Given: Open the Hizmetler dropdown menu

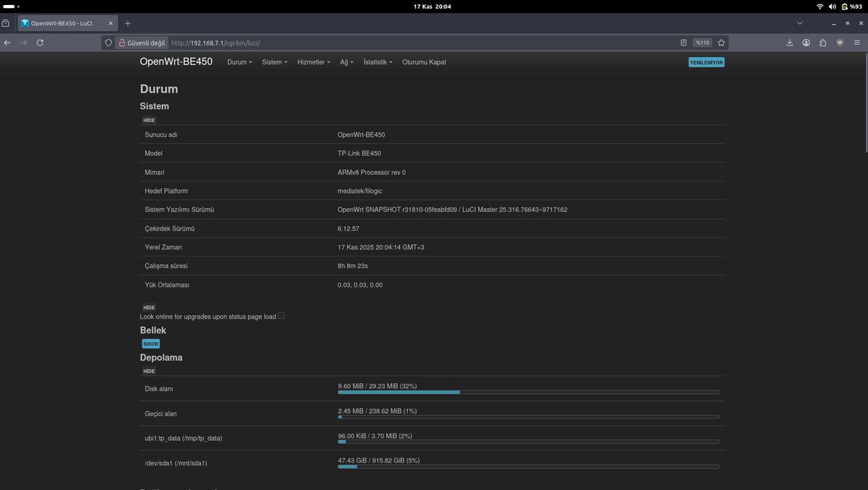Looking at the screenshot, I should click(x=313, y=62).
